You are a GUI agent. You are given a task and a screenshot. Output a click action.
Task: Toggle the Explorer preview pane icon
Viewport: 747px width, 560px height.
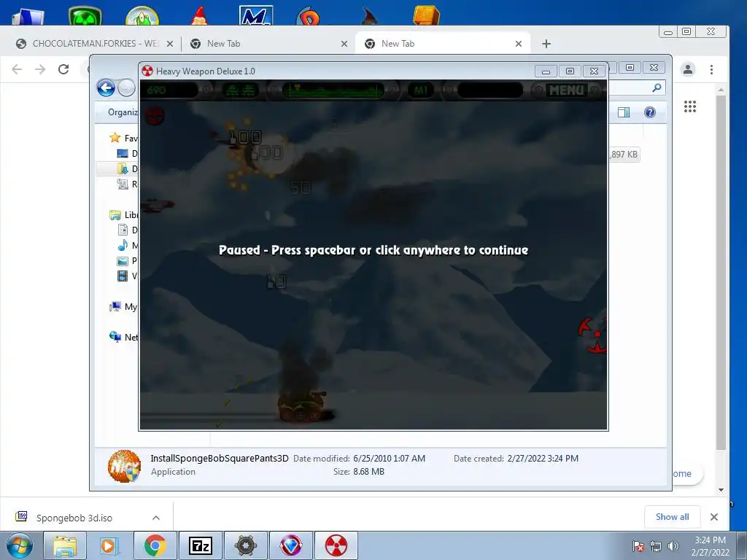pyautogui.click(x=624, y=112)
